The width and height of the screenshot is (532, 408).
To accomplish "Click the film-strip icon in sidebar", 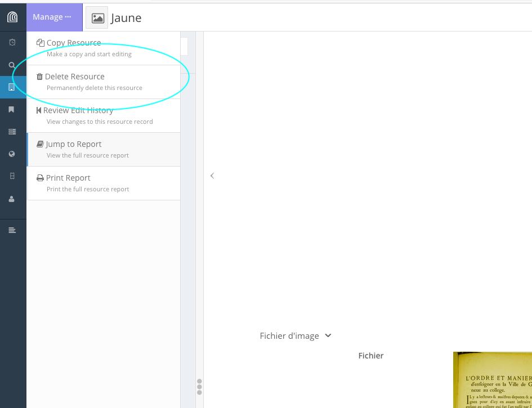I will point(12,176).
